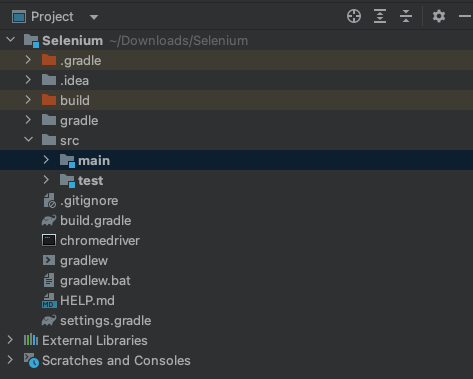Click the gradle folder icon
Viewport: 473px width, 379px height.
pos(49,120)
